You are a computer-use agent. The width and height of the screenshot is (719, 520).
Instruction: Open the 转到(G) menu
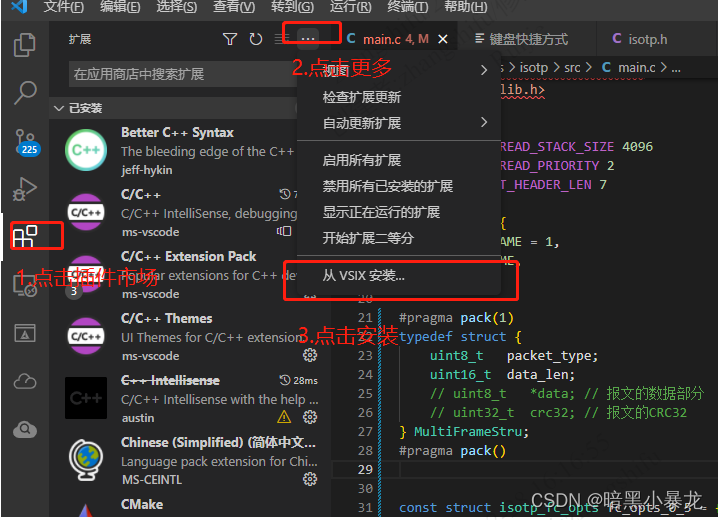click(292, 6)
